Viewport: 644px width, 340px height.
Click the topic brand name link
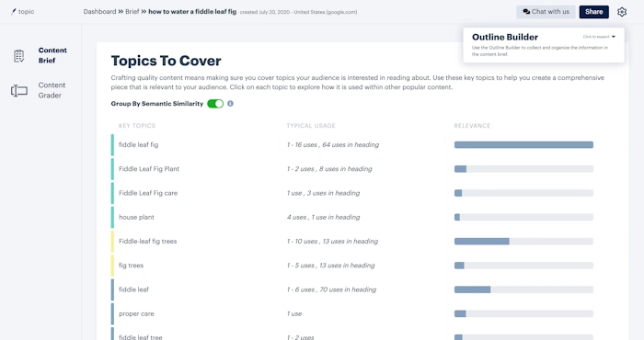click(x=27, y=12)
